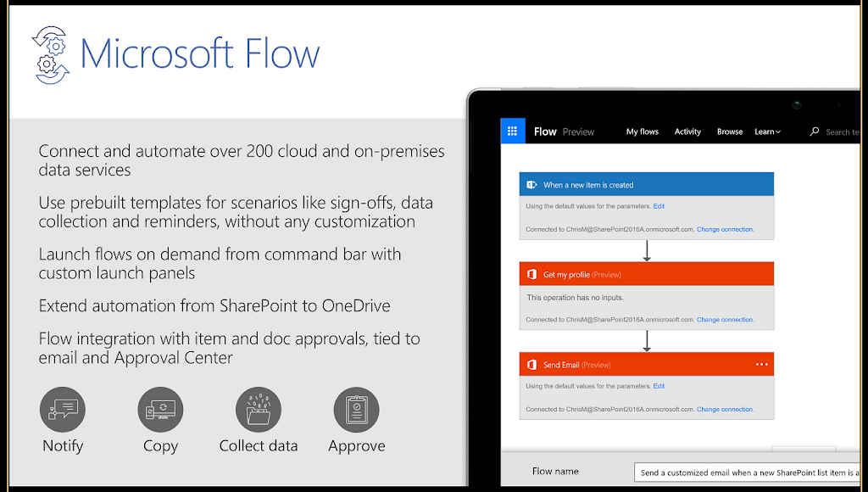This screenshot has width=868, height=492.
Task: Click the Flow Preview title
Action: [x=564, y=131]
